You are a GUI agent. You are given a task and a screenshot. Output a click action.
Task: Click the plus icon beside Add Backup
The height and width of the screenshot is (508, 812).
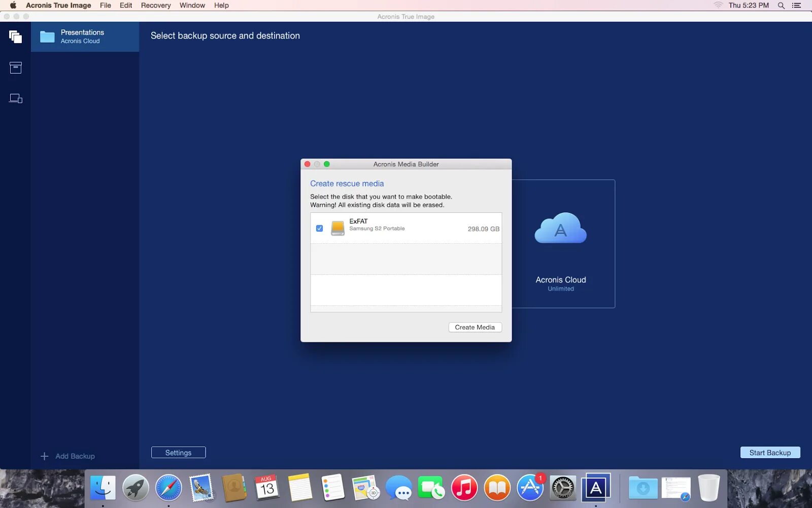click(x=45, y=456)
